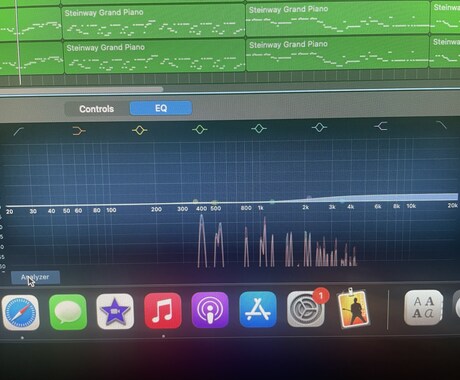The height and width of the screenshot is (380, 460).
Task: Toggle the blue peak band icon above 2k
Action: (319, 127)
